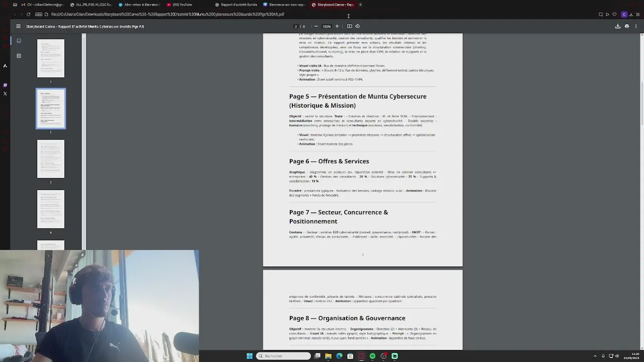Open Twitch from the browser sidebar
The height and width of the screenshot is (362, 644).
[x=5, y=85]
